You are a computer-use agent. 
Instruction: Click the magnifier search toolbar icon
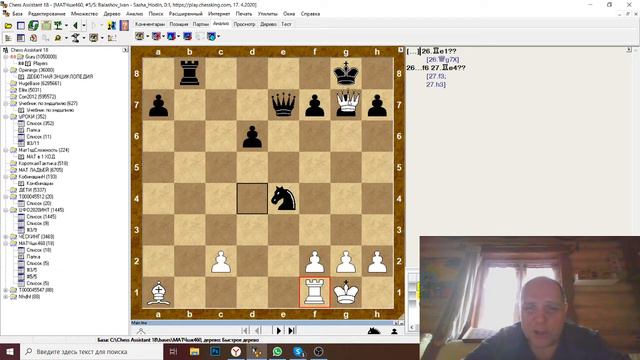[x=58, y=38]
